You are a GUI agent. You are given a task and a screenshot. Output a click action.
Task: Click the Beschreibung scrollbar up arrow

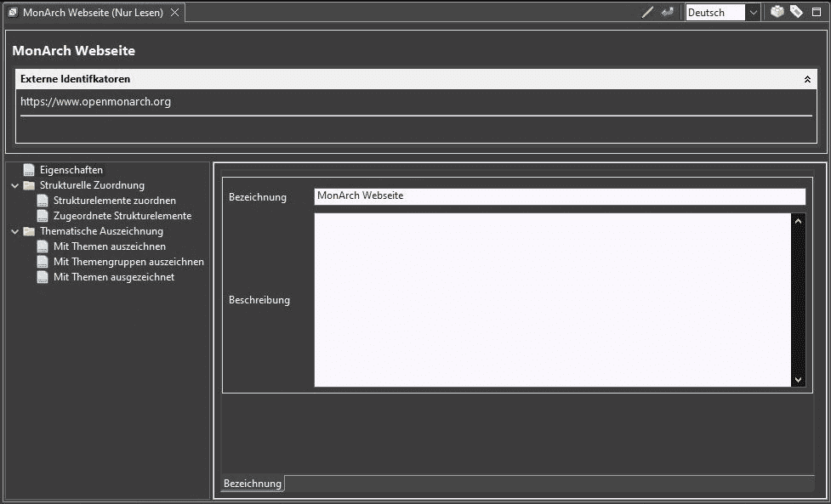(798, 221)
